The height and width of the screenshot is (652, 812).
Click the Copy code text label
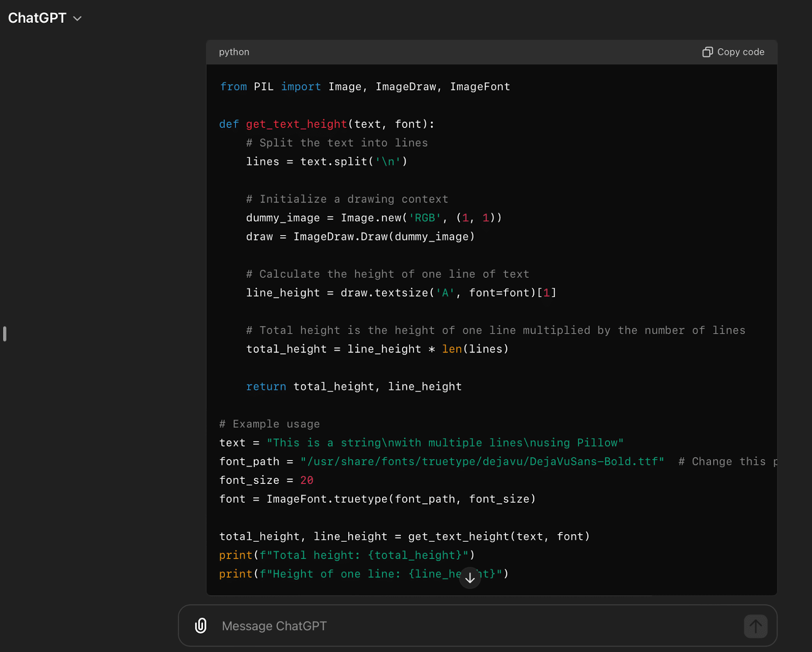[x=740, y=52]
